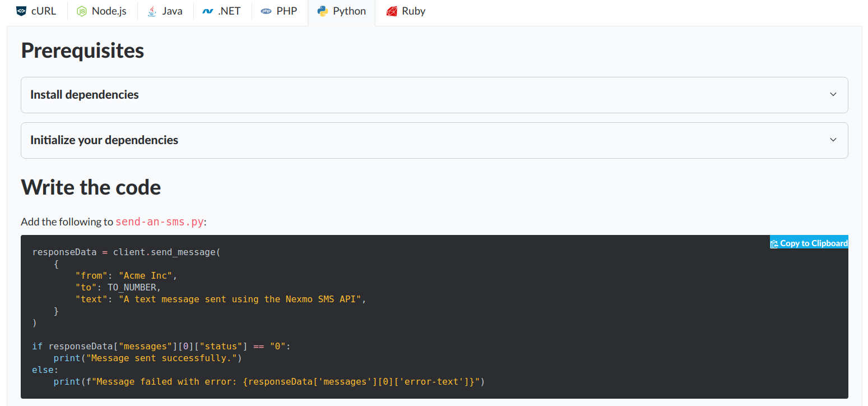Click the Java coffee cup icon
Viewport: 868px width, 406px height.
click(x=152, y=11)
